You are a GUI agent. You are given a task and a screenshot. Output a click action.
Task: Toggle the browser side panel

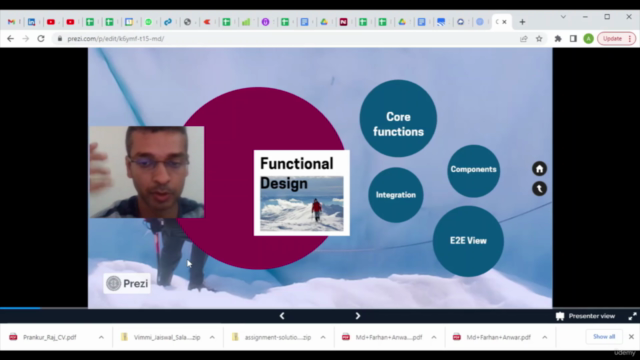pos(573,38)
